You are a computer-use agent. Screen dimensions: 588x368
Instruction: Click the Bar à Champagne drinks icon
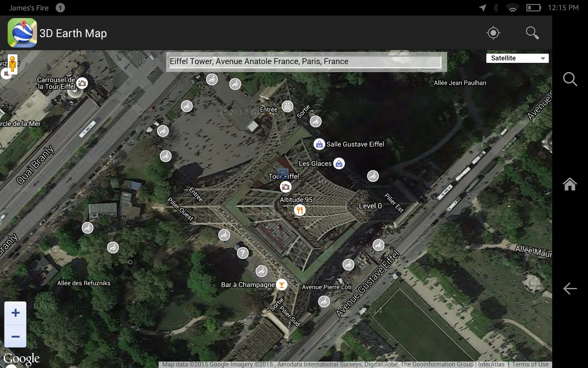(281, 285)
